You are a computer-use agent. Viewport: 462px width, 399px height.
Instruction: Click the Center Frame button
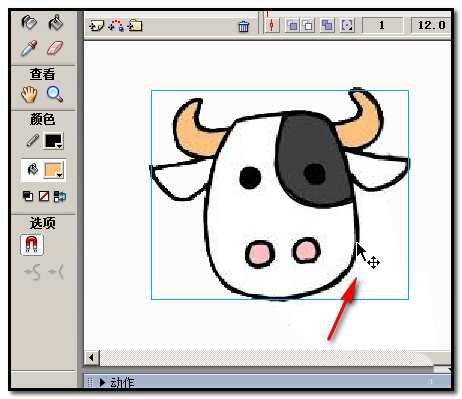[272, 25]
